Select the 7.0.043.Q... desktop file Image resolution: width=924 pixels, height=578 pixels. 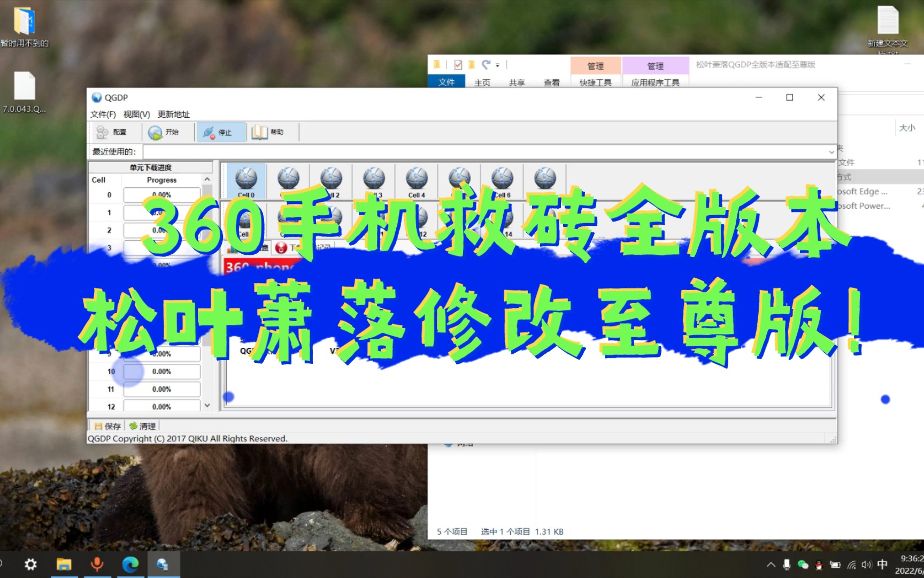pyautogui.click(x=25, y=92)
